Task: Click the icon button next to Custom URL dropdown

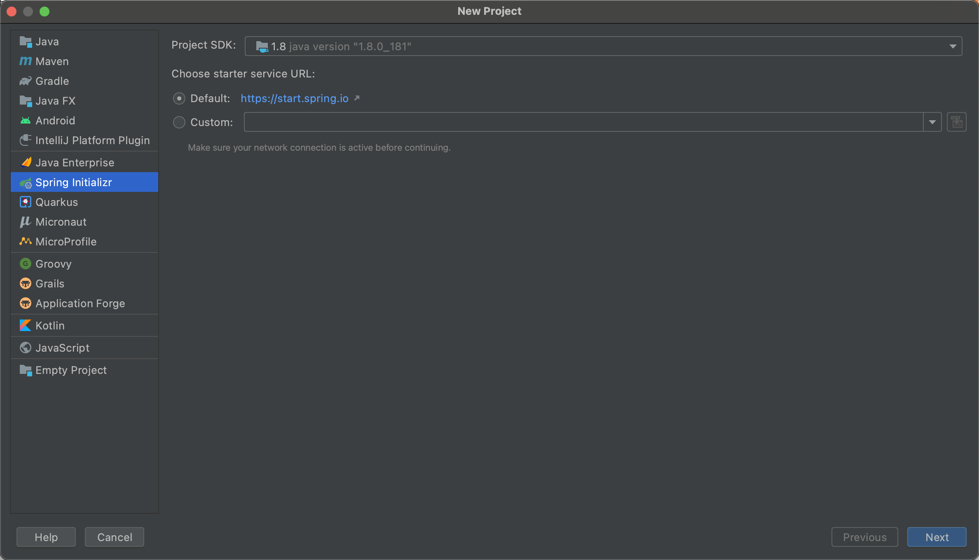Action: (956, 122)
